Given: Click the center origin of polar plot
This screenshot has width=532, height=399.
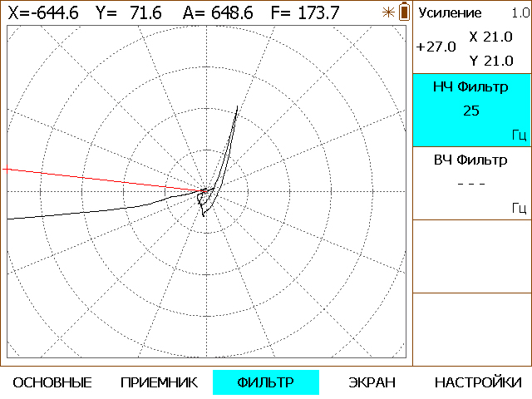Looking at the screenshot, I should (x=206, y=191).
